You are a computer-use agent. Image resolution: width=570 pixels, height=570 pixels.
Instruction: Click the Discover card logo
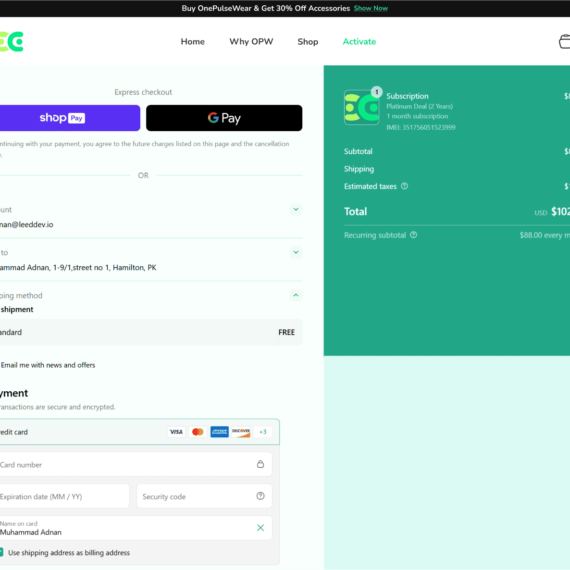pyautogui.click(x=241, y=432)
